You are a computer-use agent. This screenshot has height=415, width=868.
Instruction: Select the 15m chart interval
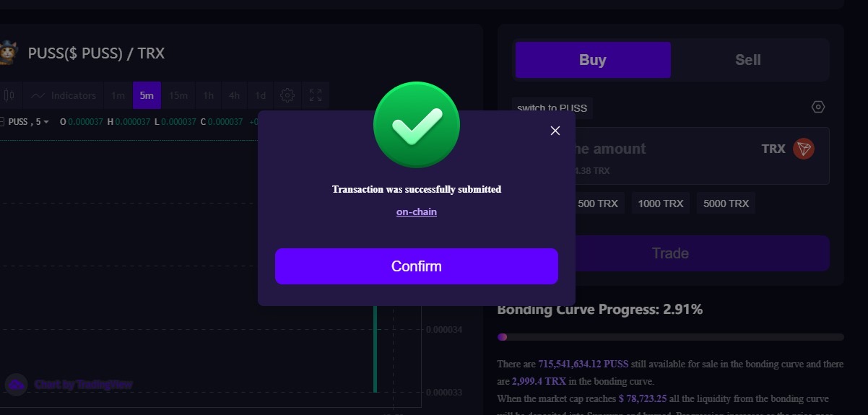178,95
